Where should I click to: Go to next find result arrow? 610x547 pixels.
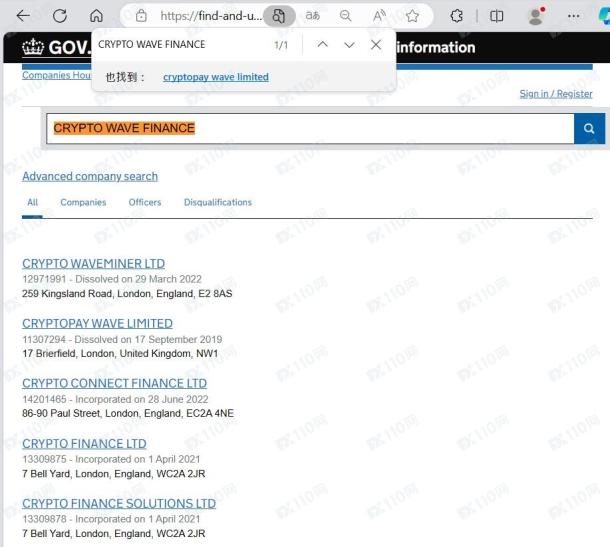349,45
